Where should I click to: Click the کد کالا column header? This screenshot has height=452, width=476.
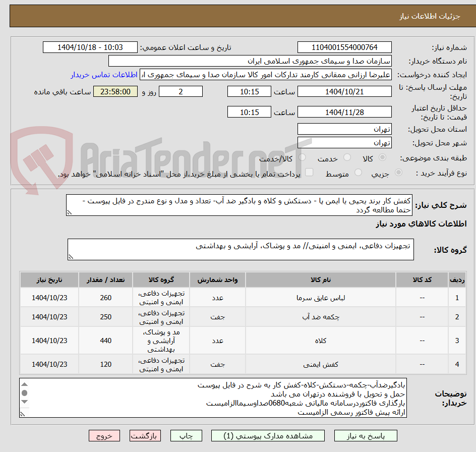[422, 280]
